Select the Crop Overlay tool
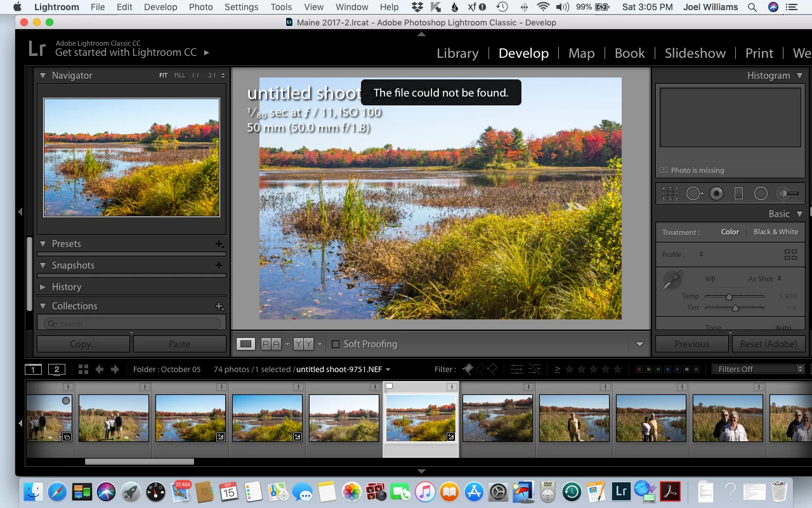 tap(670, 194)
